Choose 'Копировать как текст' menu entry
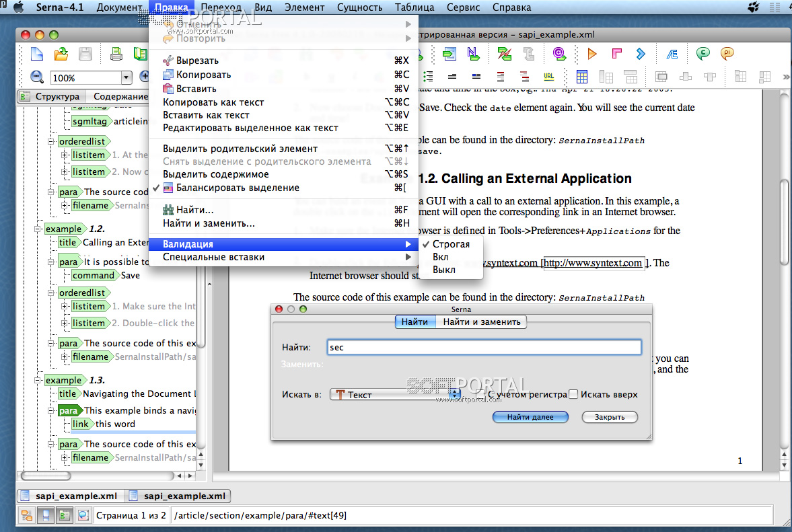Viewport: 792px width, 532px height. point(283,102)
